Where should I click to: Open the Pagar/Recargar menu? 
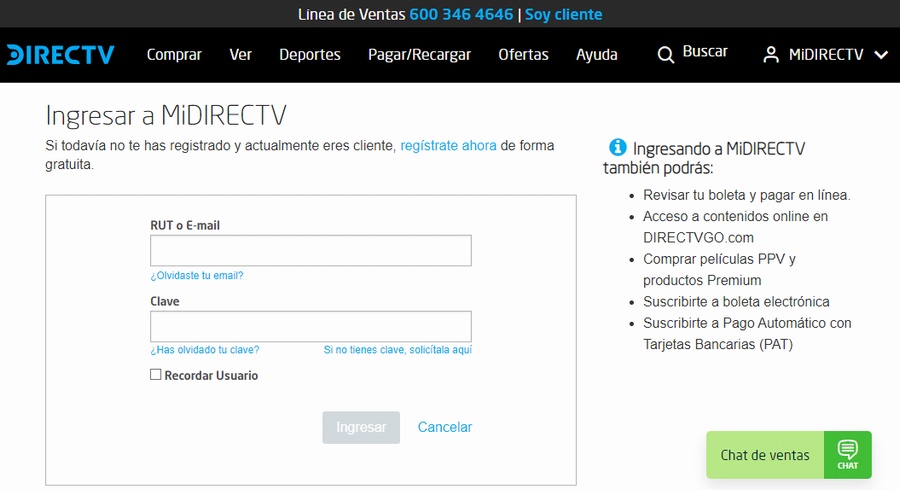click(x=420, y=55)
